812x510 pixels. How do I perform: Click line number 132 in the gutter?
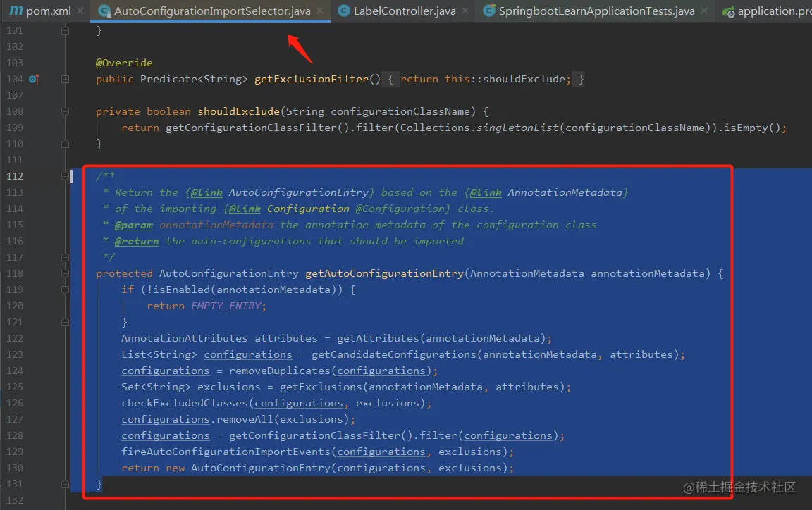[15, 501]
